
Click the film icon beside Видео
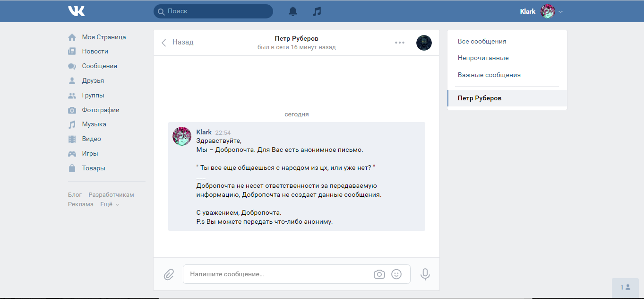click(72, 139)
